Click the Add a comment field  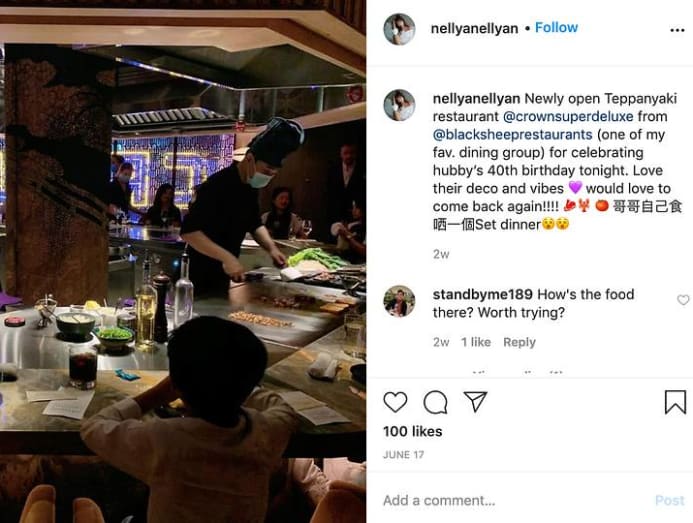515,500
